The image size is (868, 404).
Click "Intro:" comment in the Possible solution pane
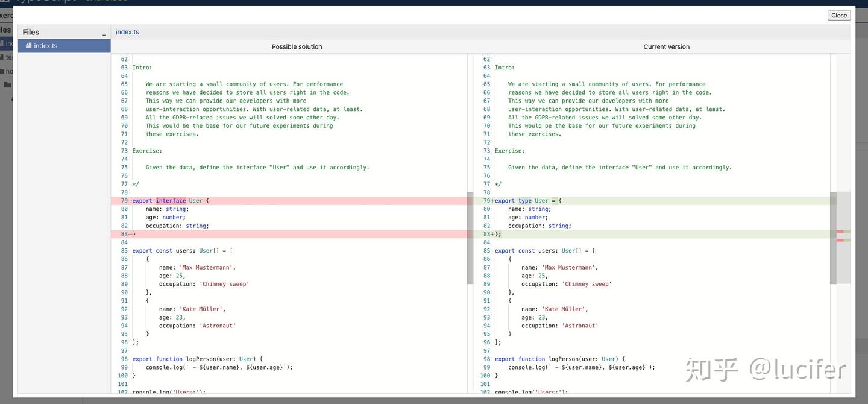142,68
